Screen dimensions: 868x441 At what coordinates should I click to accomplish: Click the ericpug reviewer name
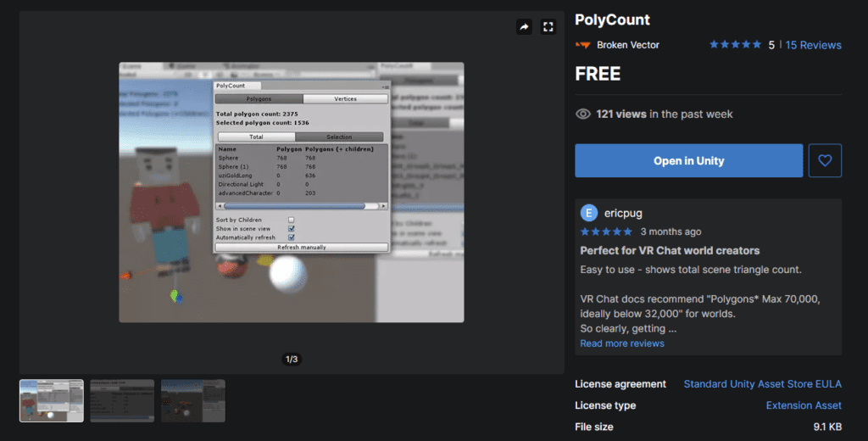point(623,213)
